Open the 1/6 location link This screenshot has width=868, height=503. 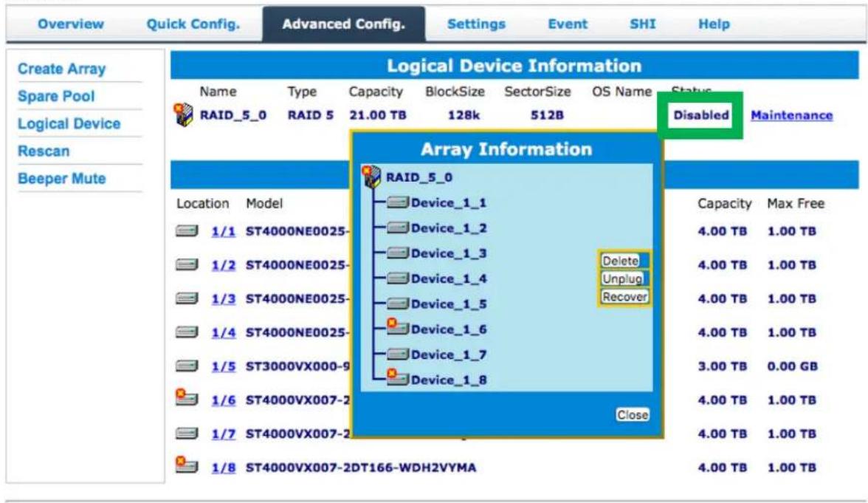pyautogui.click(x=223, y=400)
